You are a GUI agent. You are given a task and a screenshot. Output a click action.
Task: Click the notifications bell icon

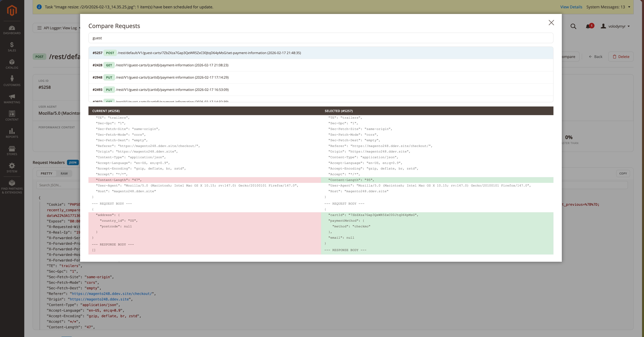(x=588, y=26)
